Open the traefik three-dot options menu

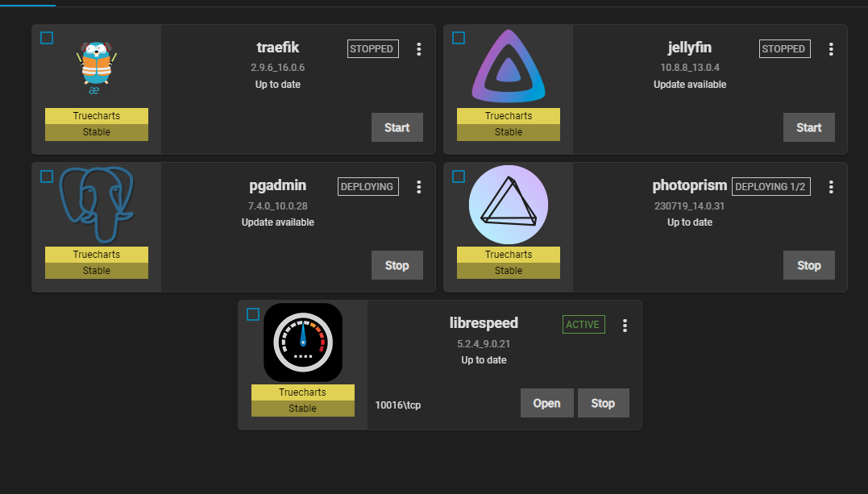coord(419,49)
